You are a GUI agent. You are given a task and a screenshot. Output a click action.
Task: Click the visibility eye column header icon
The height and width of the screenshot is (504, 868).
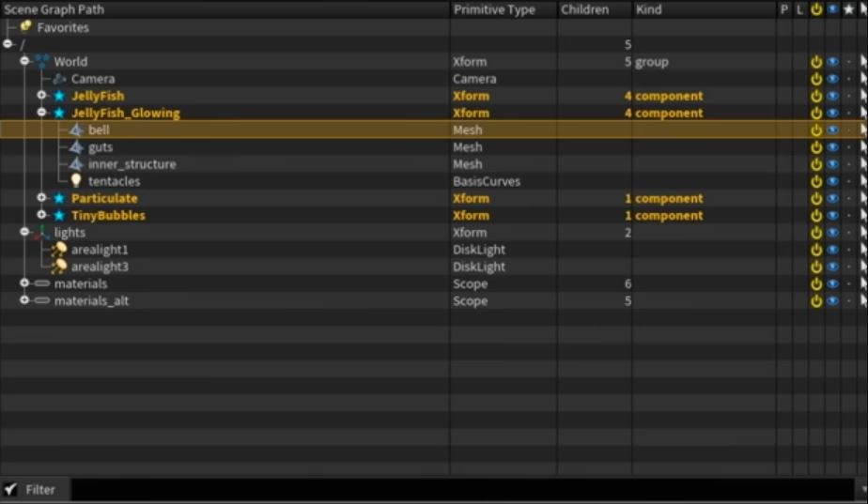click(832, 9)
